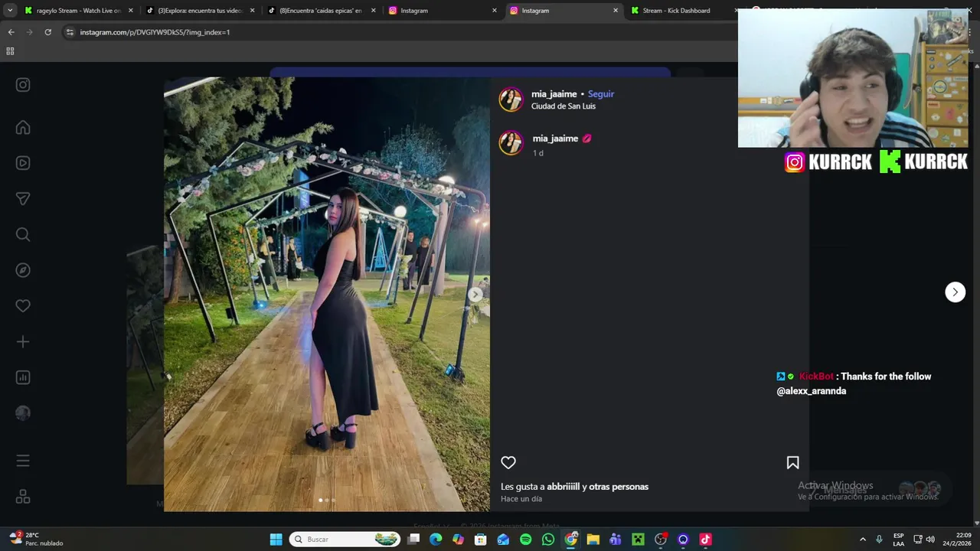
Task: Open Notifications heart in the sidebar
Action: point(23,306)
